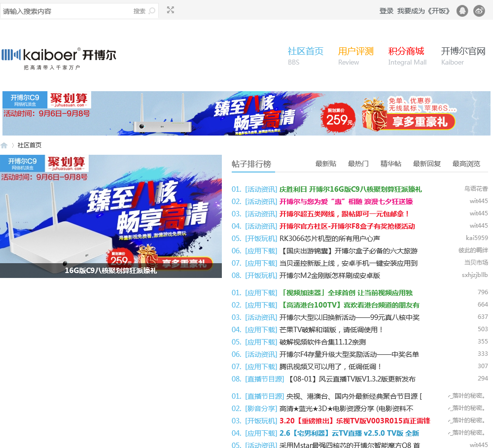Image resolution: width=493 pixels, height=448 pixels.
Task: Switch to the 最新贴 tab
Action: coord(326,164)
